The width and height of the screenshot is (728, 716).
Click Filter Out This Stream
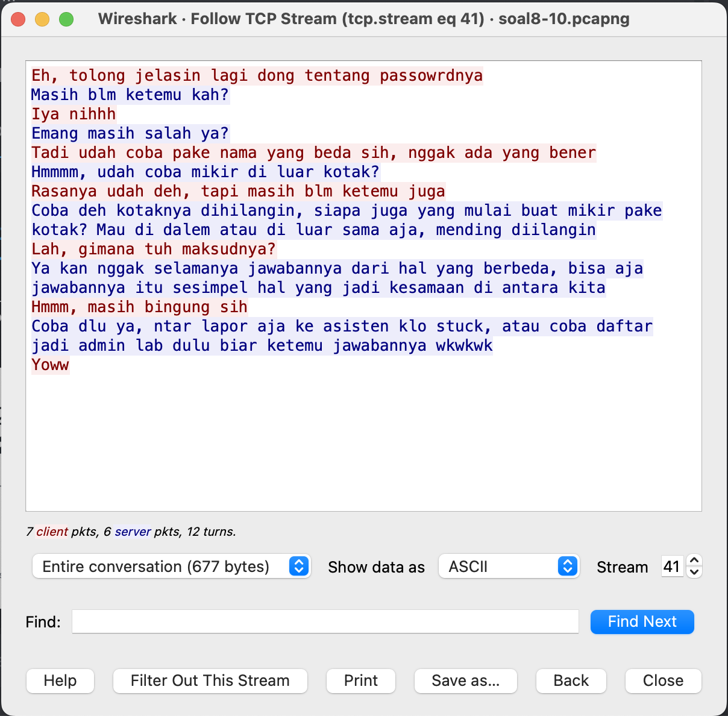(x=210, y=680)
